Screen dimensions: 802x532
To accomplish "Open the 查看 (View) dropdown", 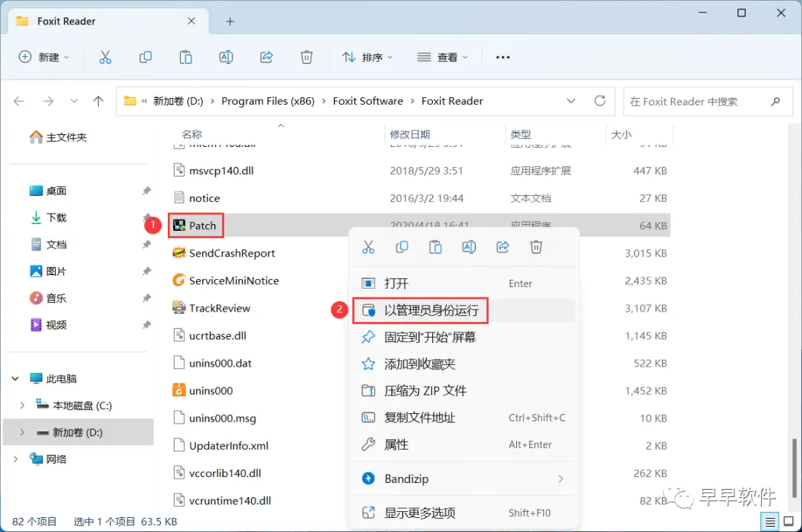I will click(x=443, y=57).
